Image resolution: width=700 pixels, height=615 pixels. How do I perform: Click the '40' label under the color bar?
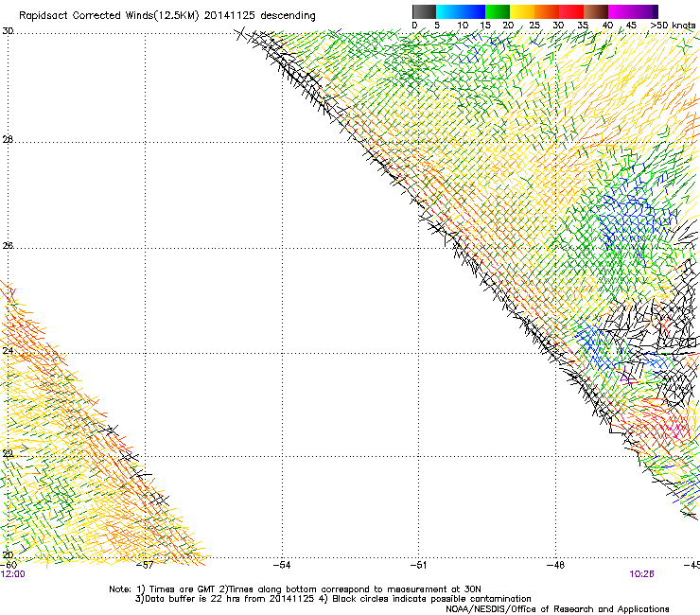[x=607, y=26]
